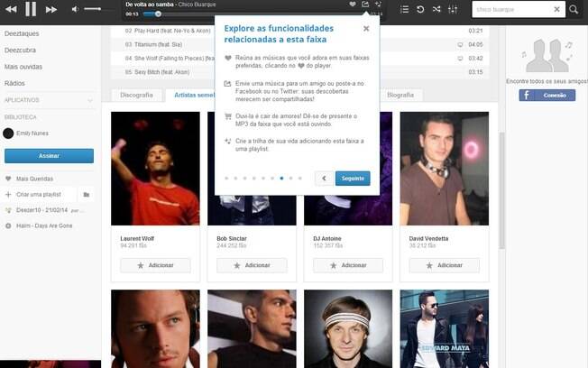Click the Assinar button
This screenshot has height=368, width=588.
49,156
